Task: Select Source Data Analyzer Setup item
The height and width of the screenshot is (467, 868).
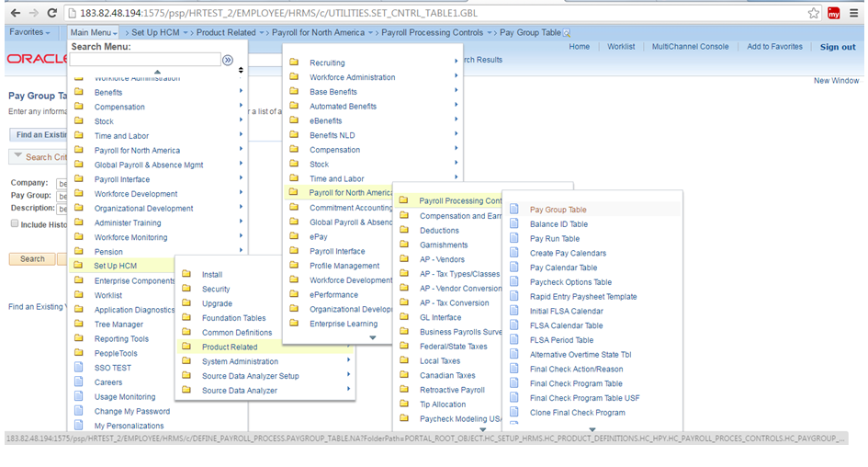Action: click(x=250, y=376)
